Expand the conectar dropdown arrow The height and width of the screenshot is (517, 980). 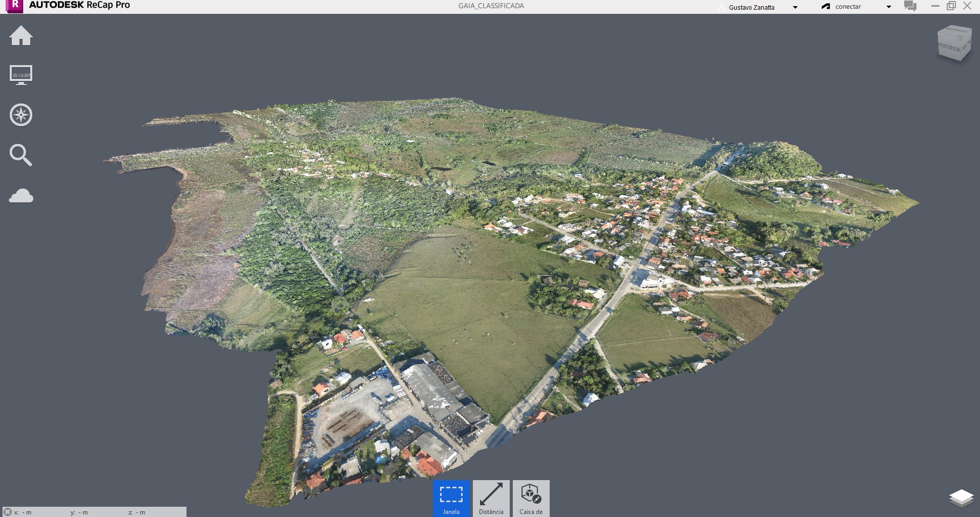[889, 7]
